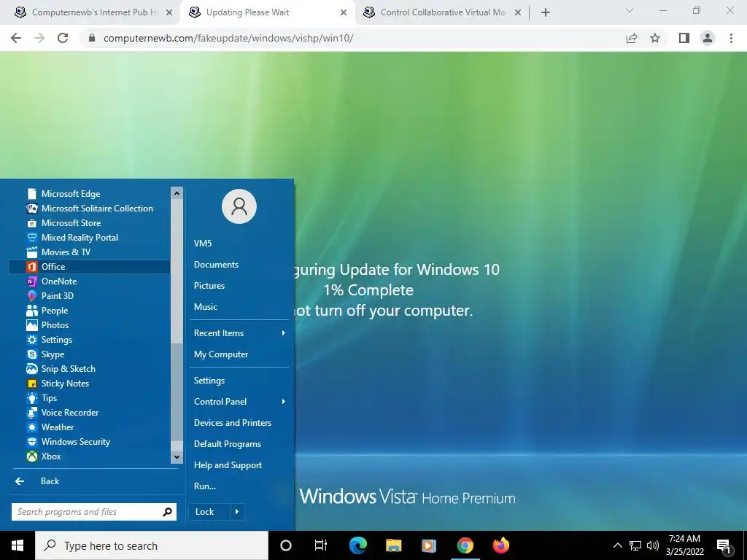
Task: Show hidden system tray icons
Action: pos(617,545)
